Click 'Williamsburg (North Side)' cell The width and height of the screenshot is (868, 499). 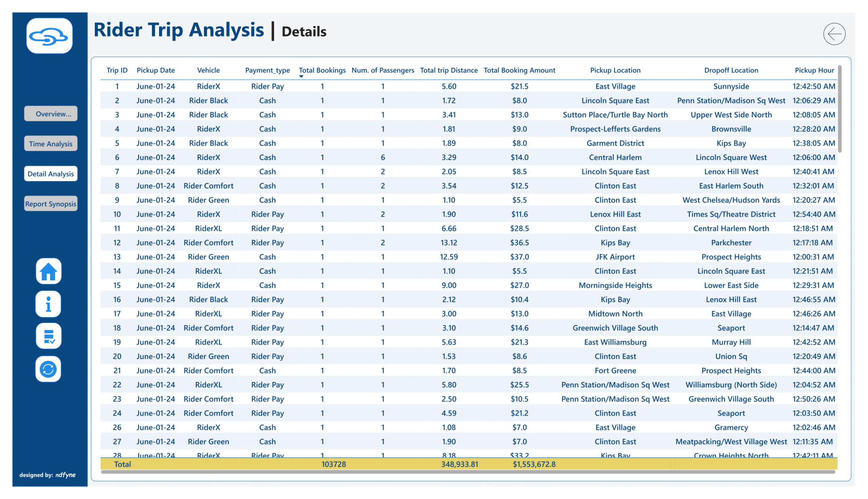(x=731, y=385)
